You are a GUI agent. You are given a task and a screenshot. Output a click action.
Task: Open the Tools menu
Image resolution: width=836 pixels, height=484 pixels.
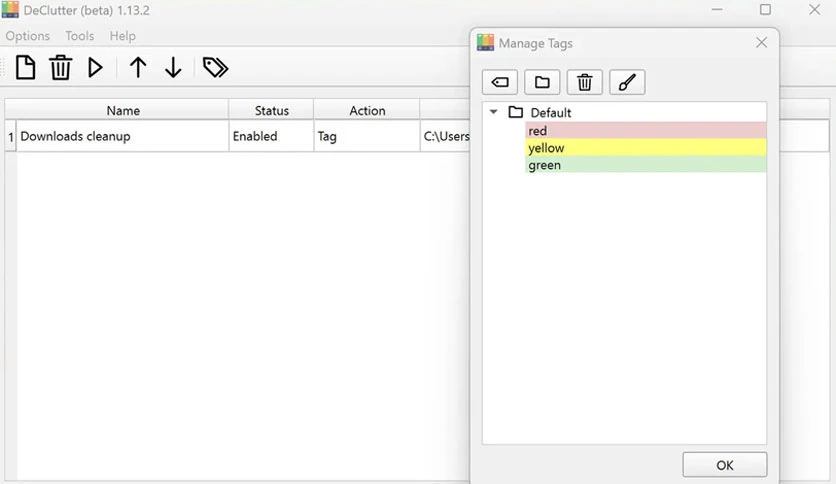point(80,36)
